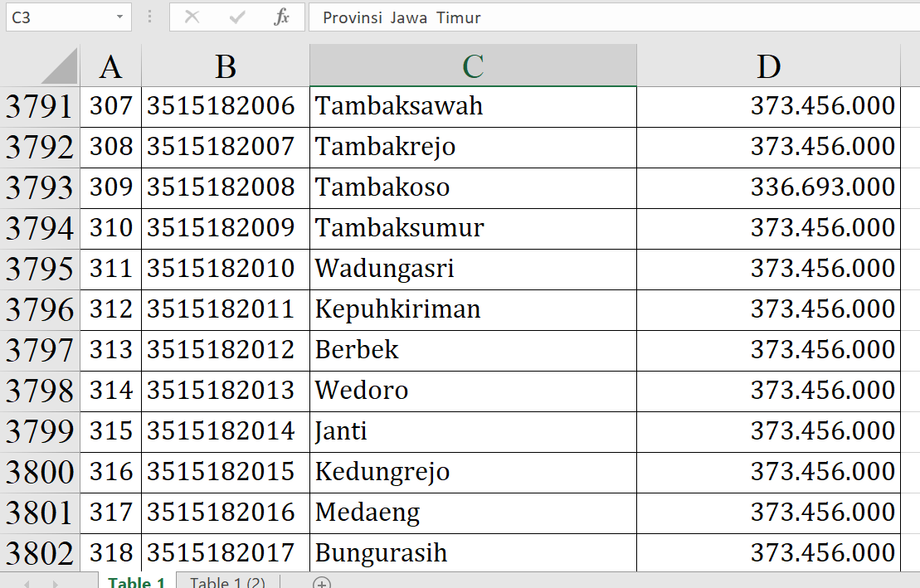The width and height of the screenshot is (920, 588).
Task: Switch to the Table 1 (2) sheet tab
Action: [x=227, y=582]
